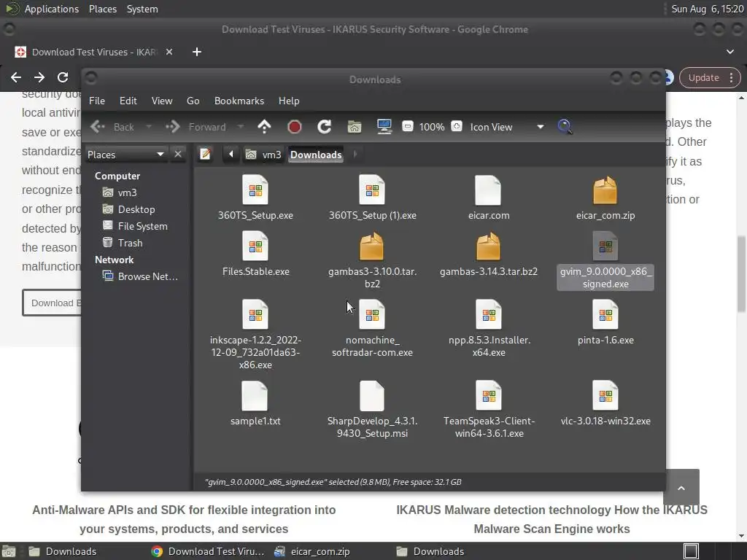
Task: Open the System panel menu
Action: pos(142,9)
